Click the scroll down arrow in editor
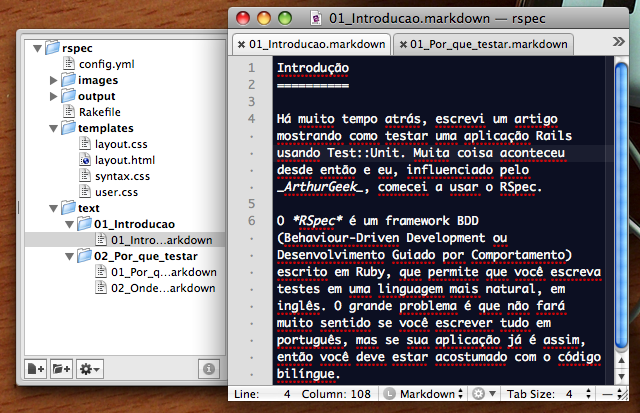The width and height of the screenshot is (640, 413). click(621, 376)
